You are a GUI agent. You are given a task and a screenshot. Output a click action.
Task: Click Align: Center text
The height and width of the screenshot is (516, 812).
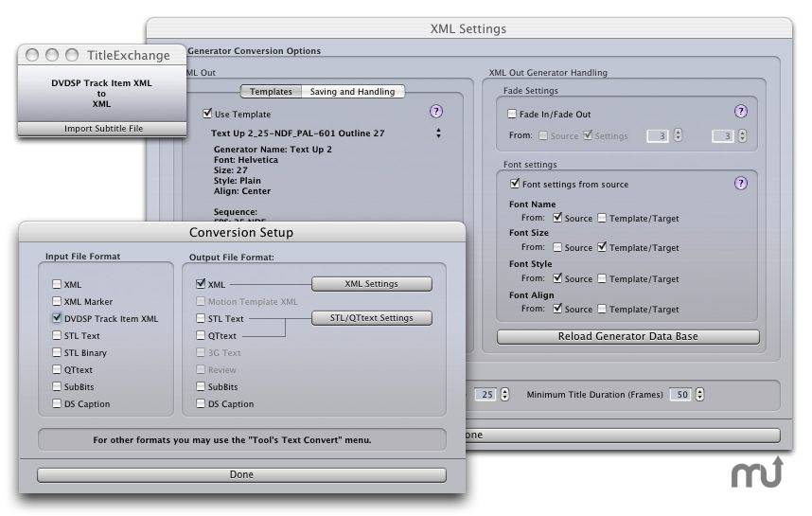242,190
